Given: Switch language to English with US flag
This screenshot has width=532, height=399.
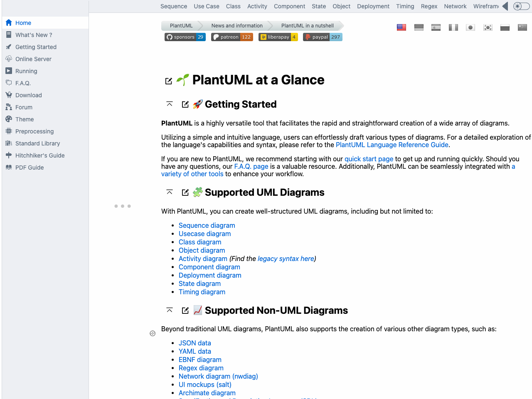Looking at the screenshot, I should pyautogui.click(x=401, y=27).
